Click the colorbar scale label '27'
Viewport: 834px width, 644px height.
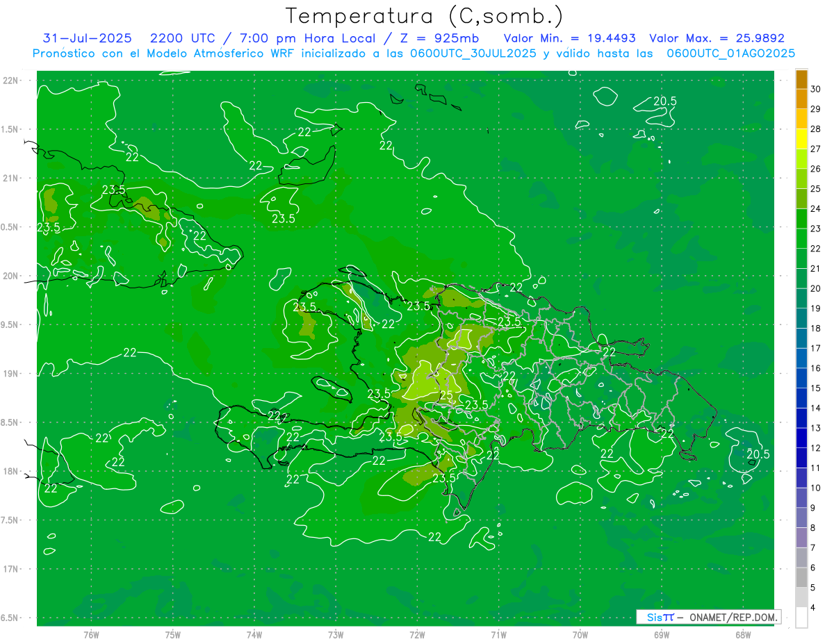(x=816, y=149)
